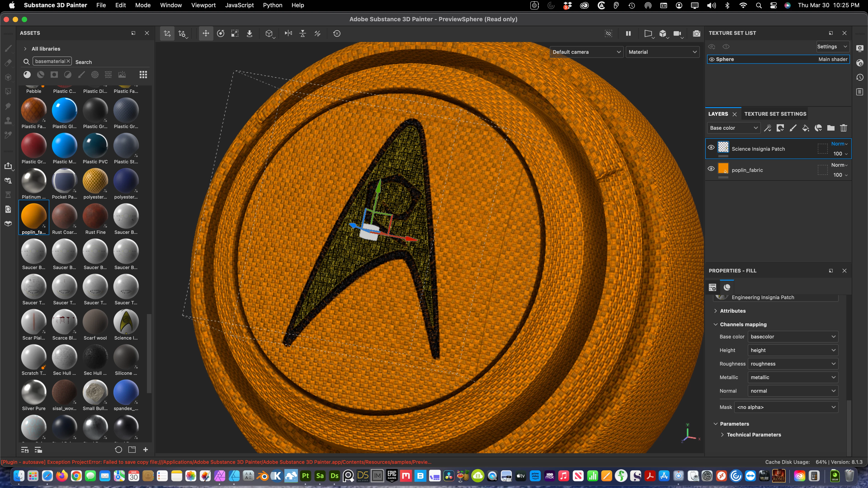868x488 pixels.
Task: Click the add fill layer bucket icon
Action: (x=805, y=128)
